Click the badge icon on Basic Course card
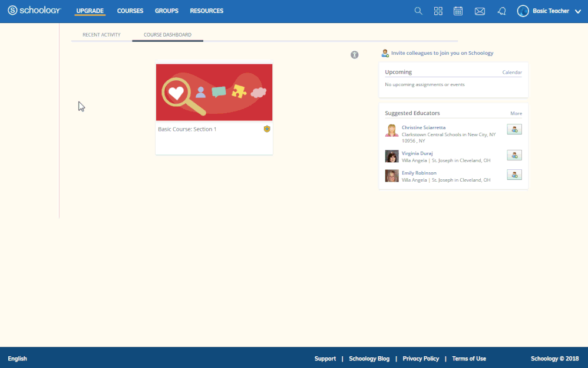 point(267,129)
